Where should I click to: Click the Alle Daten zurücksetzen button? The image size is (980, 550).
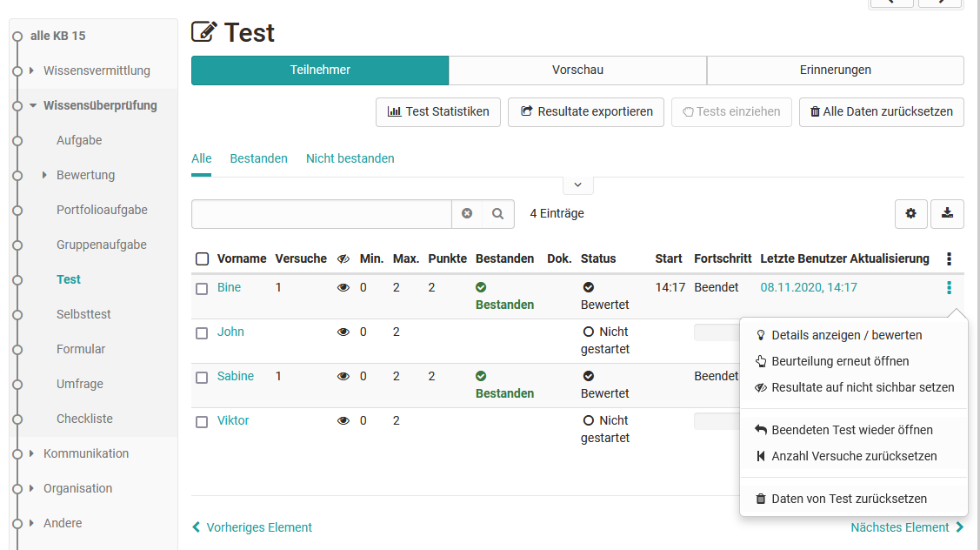pos(881,111)
